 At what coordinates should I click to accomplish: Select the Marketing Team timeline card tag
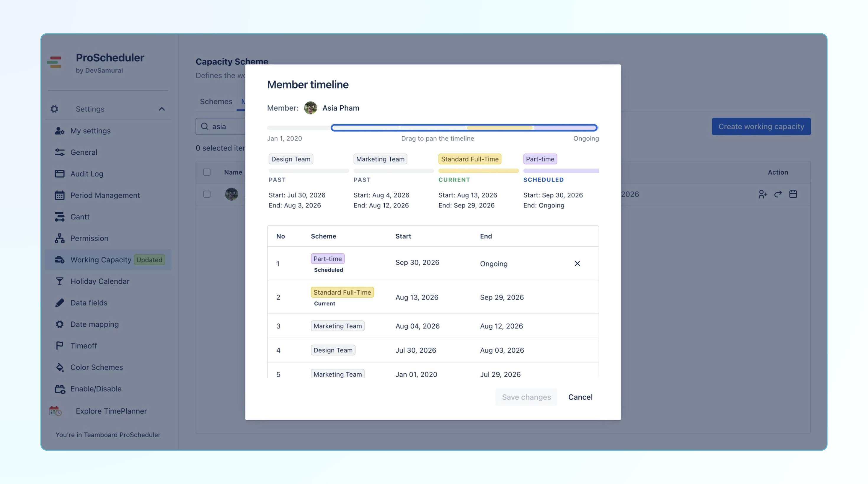click(x=380, y=159)
